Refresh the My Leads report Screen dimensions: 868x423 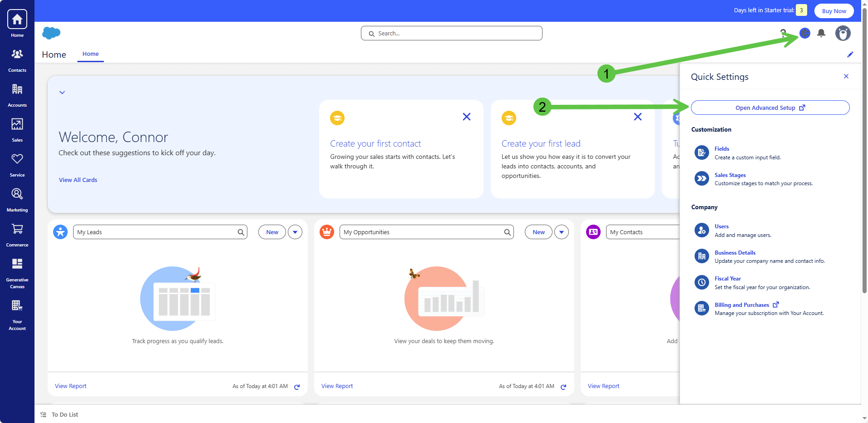pyautogui.click(x=297, y=387)
